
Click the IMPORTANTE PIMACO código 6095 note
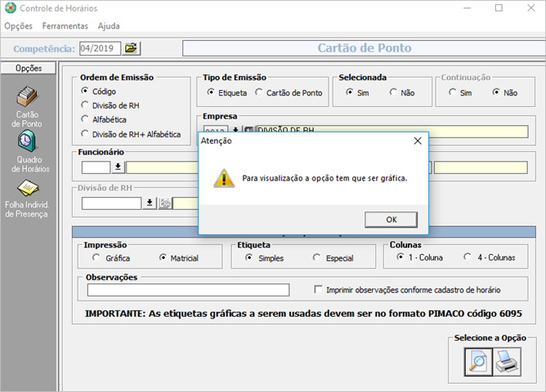tap(303, 314)
